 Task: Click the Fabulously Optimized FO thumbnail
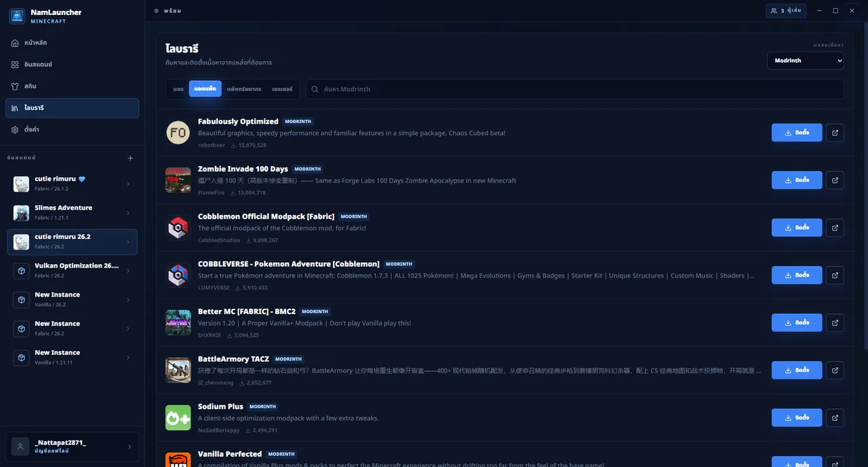pyautogui.click(x=178, y=132)
